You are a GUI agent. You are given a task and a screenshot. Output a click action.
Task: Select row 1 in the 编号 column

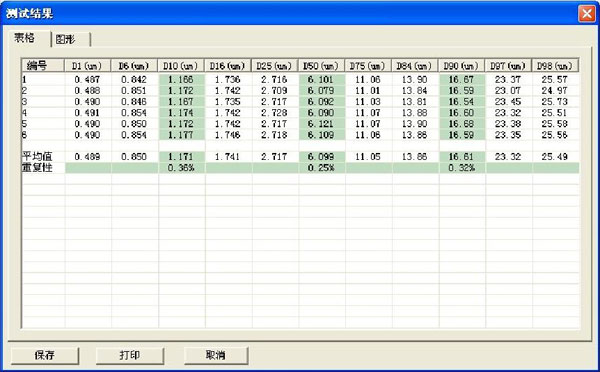(x=43, y=80)
